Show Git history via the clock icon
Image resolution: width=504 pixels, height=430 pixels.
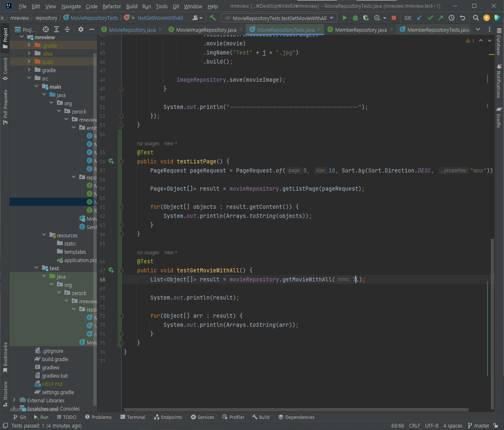point(452,18)
